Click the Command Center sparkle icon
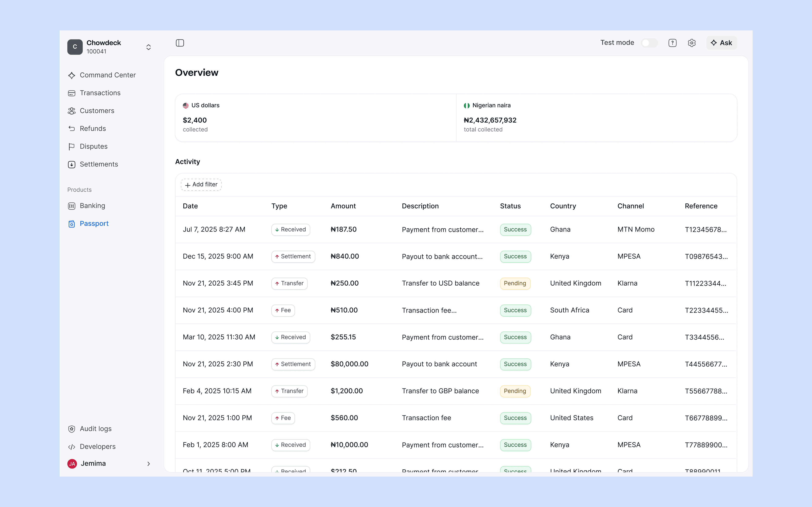Screen dimensions: 812x507 pyautogui.click(x=71, y=75)
